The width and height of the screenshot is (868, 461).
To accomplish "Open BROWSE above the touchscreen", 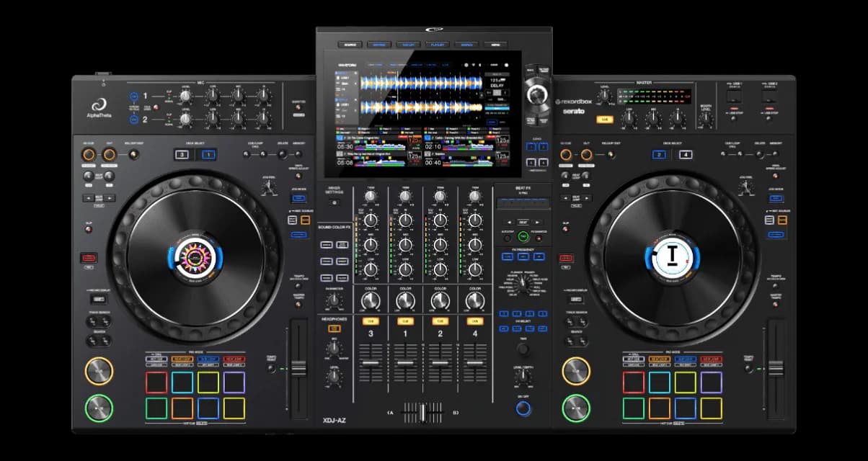I will coord(379,45).
